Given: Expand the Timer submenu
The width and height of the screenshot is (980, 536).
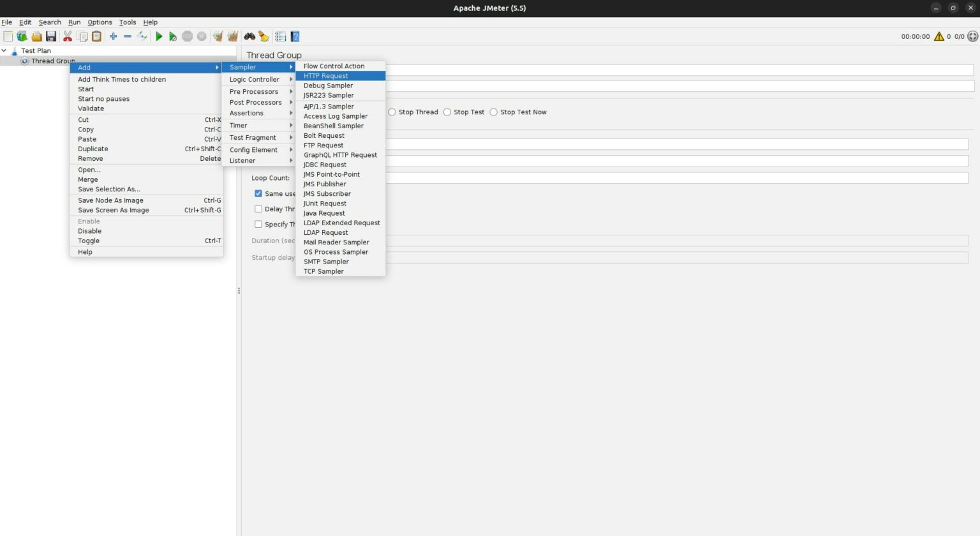Looking at the screenshot, I should pyautogui.click(x=237, y=125).
